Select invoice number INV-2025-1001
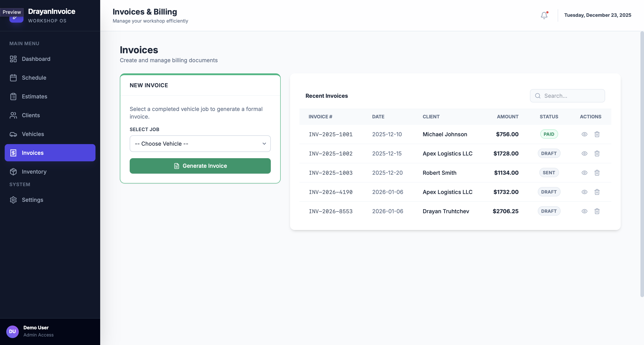Screen dimensions: 644x345 click(330, 134)
